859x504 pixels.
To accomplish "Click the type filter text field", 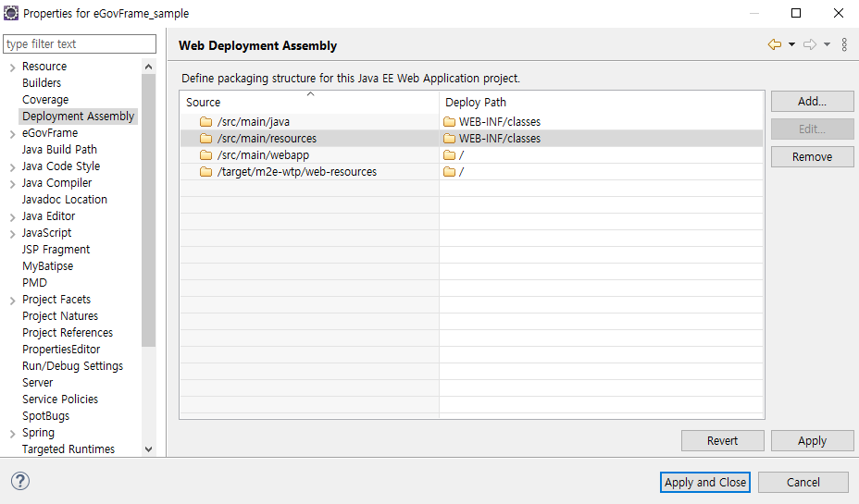I will (x=80, y=43).
